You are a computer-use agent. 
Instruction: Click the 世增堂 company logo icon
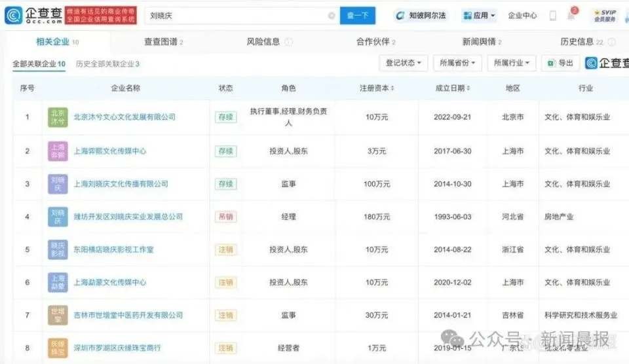tap(58, 315)
